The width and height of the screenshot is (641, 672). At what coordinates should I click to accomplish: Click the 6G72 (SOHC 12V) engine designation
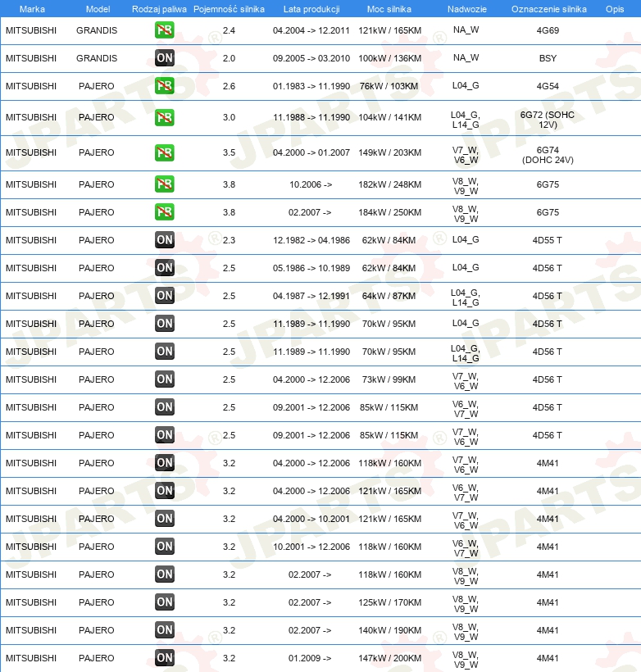pos(548,118)
